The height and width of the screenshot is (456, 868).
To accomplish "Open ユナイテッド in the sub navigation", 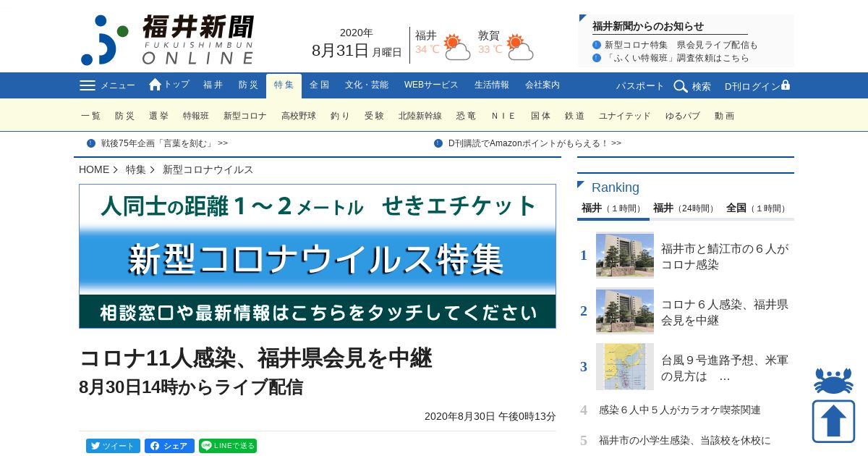I will (x=625, y=116).
